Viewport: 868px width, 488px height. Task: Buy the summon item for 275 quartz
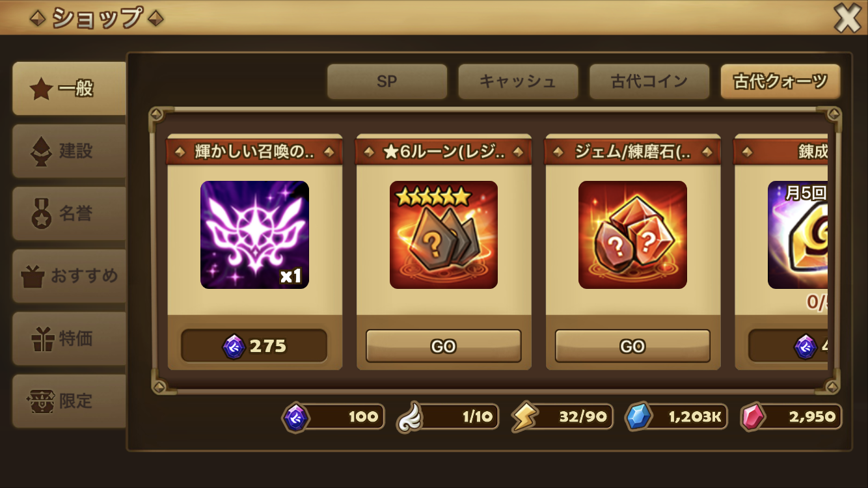click(x=254, y=346)
